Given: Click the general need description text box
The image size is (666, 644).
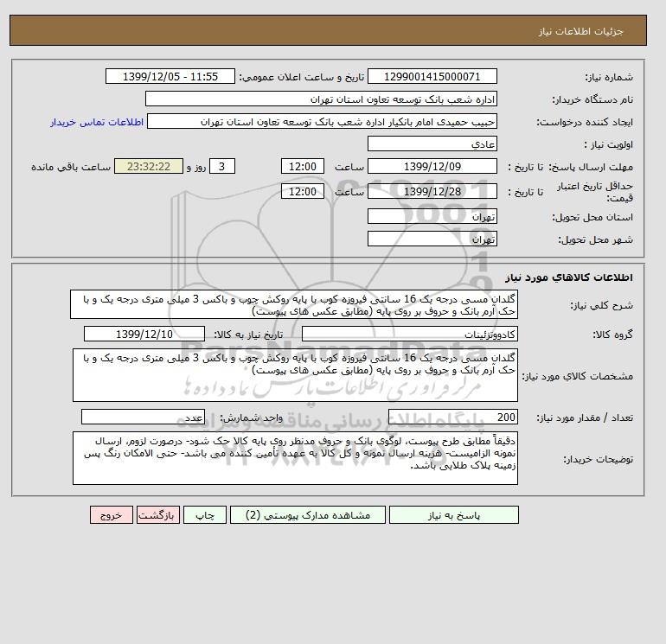Looking at the screenshot, I should (x=294, y=305).
